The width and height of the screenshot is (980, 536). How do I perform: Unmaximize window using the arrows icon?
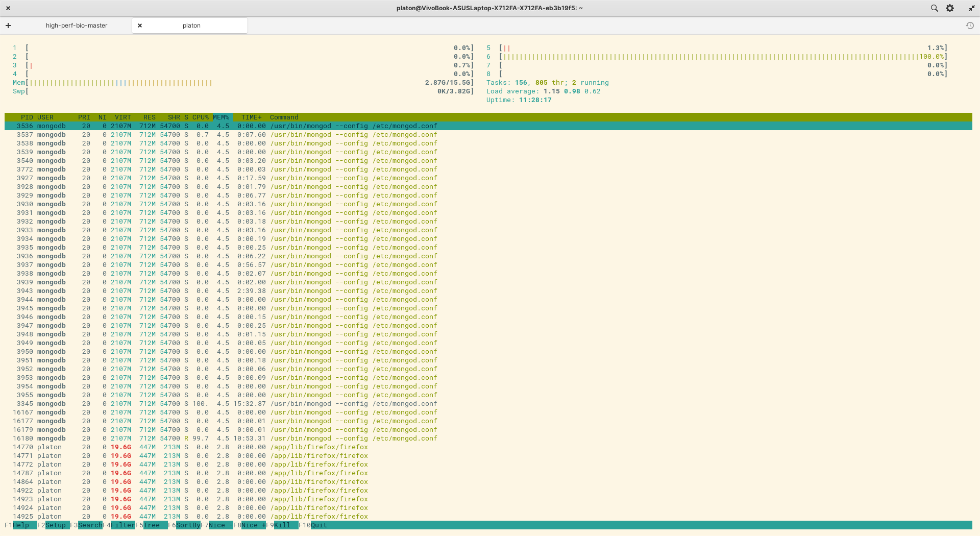pyautogui.click(x=971, y=8)
